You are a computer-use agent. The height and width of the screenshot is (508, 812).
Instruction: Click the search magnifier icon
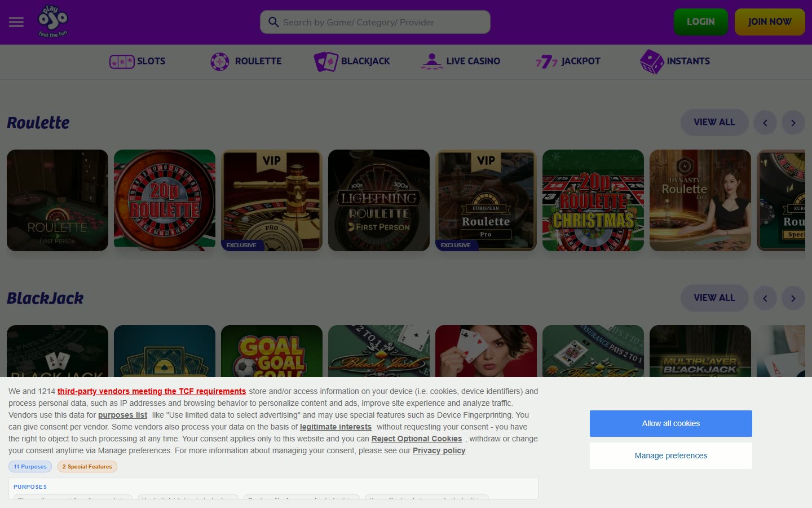(273, 22)
